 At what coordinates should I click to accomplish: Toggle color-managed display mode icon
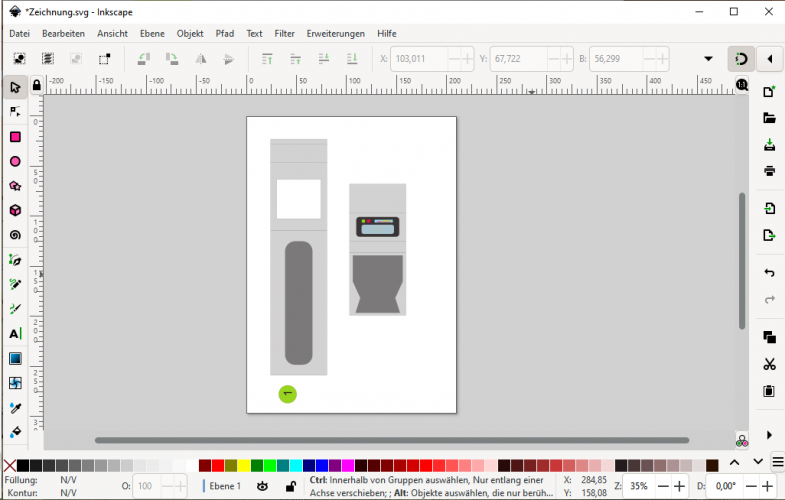pos(742,441)
